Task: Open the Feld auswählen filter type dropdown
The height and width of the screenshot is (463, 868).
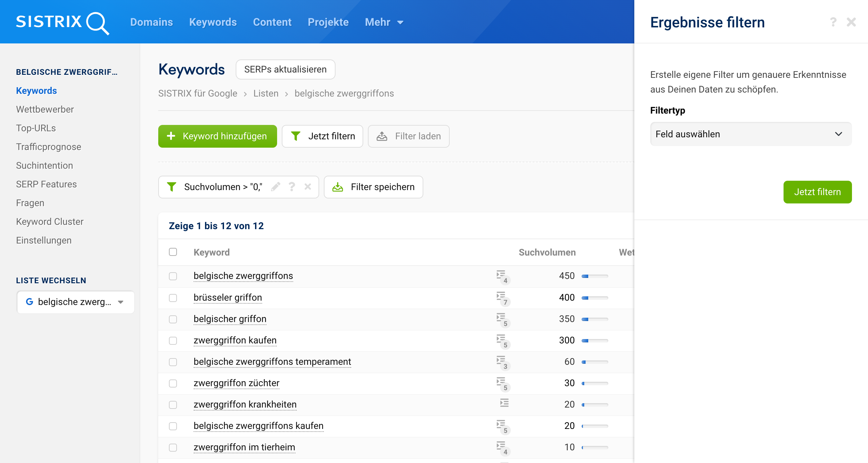Action: tap(751, 134)
